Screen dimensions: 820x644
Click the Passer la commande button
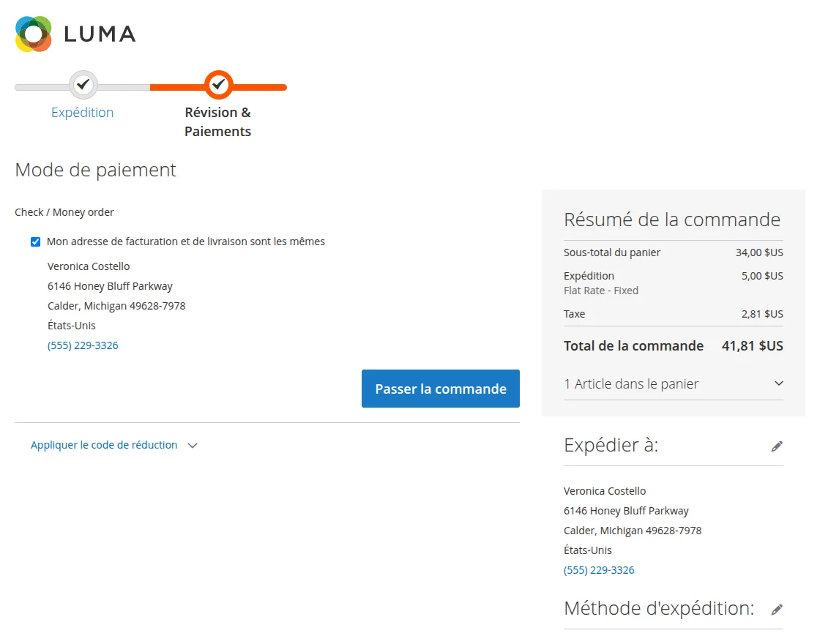point(440,389)
